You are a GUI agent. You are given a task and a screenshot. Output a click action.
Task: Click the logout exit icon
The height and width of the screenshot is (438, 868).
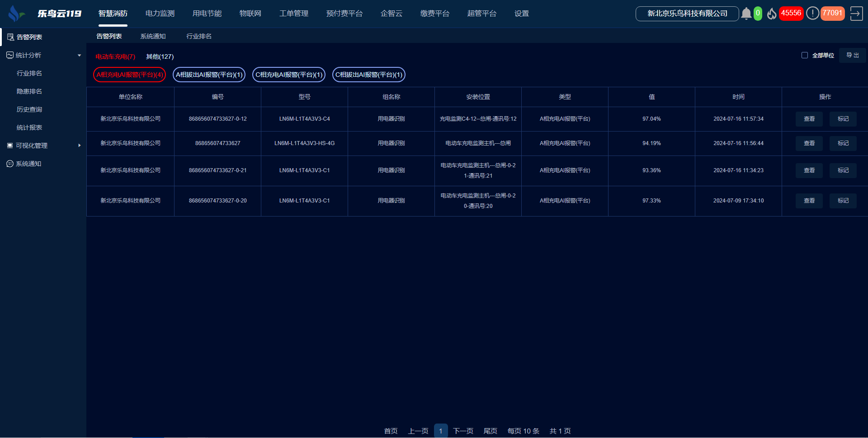856,14
